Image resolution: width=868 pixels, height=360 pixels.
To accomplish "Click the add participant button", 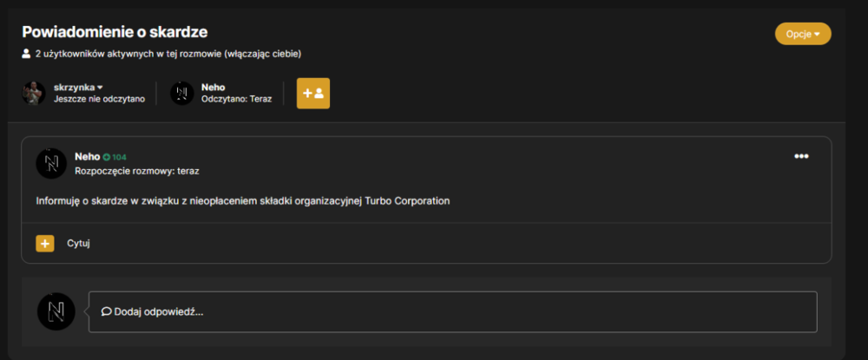I will pyautogui.click(x=313, y=93).
